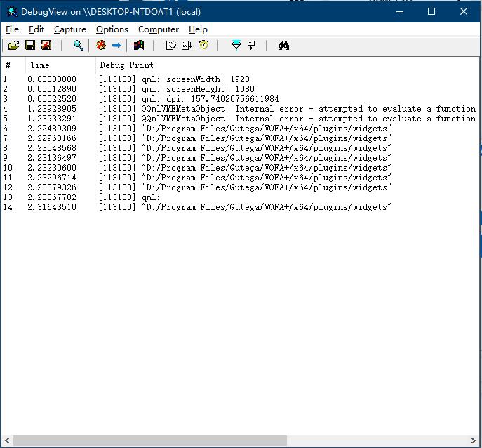Click the '#' column header
Viewport: 482px width, 448px height.
point(13,65)
